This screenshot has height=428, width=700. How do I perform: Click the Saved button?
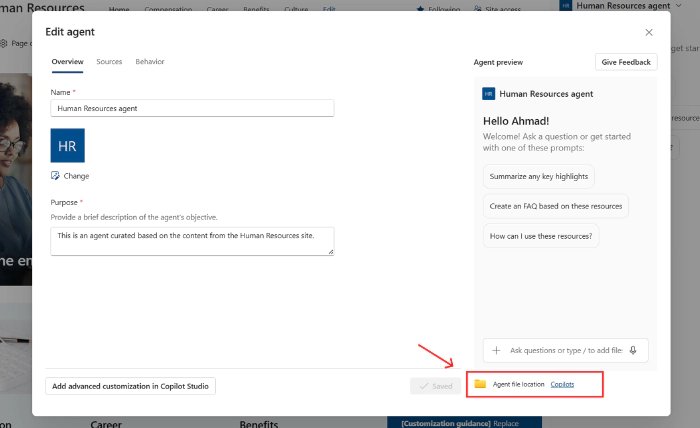click(435, 386)
